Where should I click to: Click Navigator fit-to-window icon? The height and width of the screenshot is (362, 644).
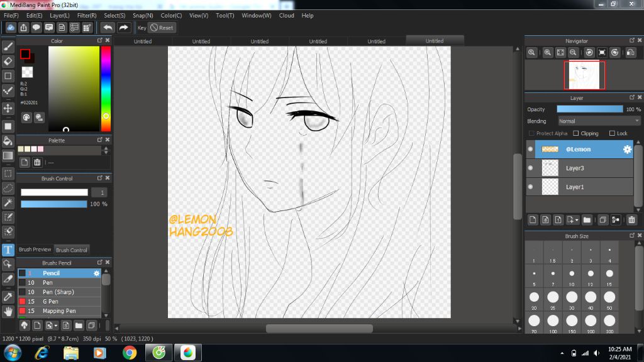click(560, 53)
